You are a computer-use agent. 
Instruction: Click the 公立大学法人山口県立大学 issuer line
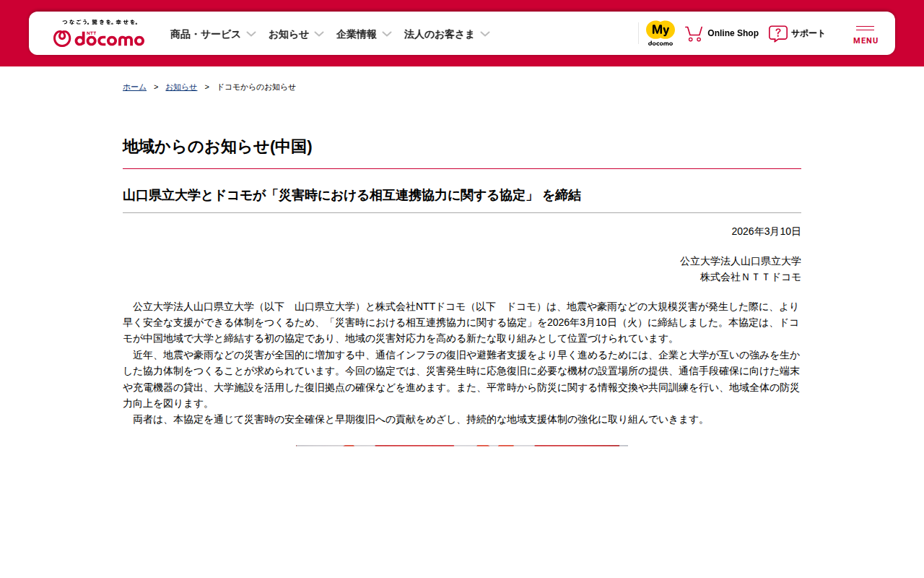click(741, 261)
